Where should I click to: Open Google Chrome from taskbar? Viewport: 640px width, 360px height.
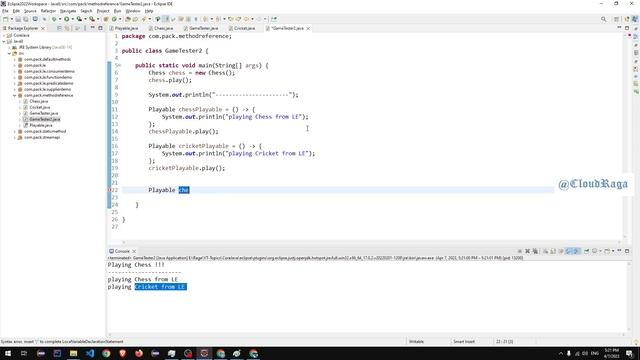106,353
